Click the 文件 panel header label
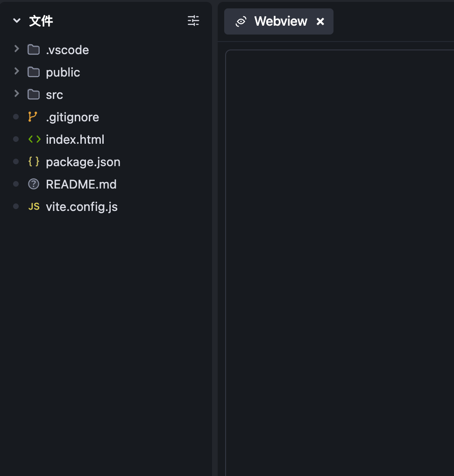 [x=41, y=21]
